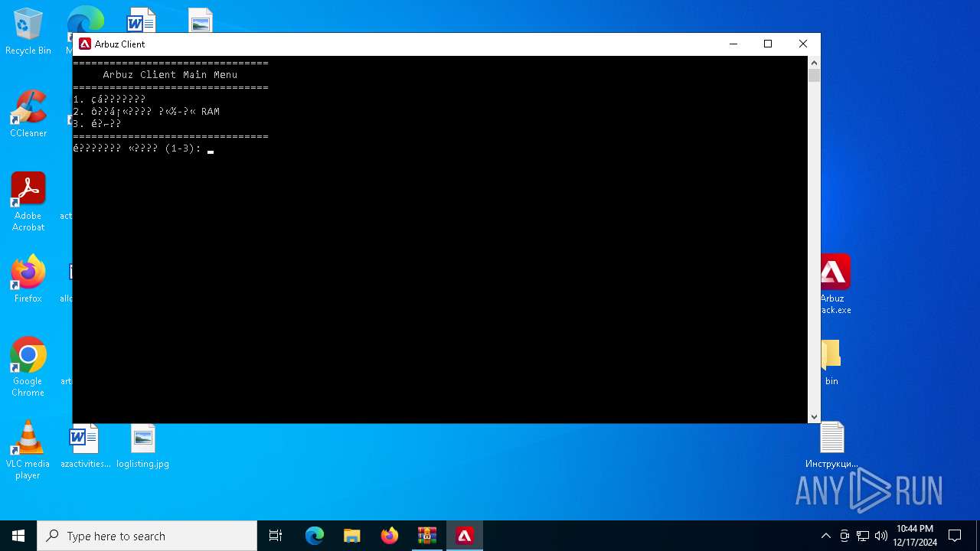This screenshot has width=980, height=551.
Task: Open the bin folder on the desktop
Action: 831,363
